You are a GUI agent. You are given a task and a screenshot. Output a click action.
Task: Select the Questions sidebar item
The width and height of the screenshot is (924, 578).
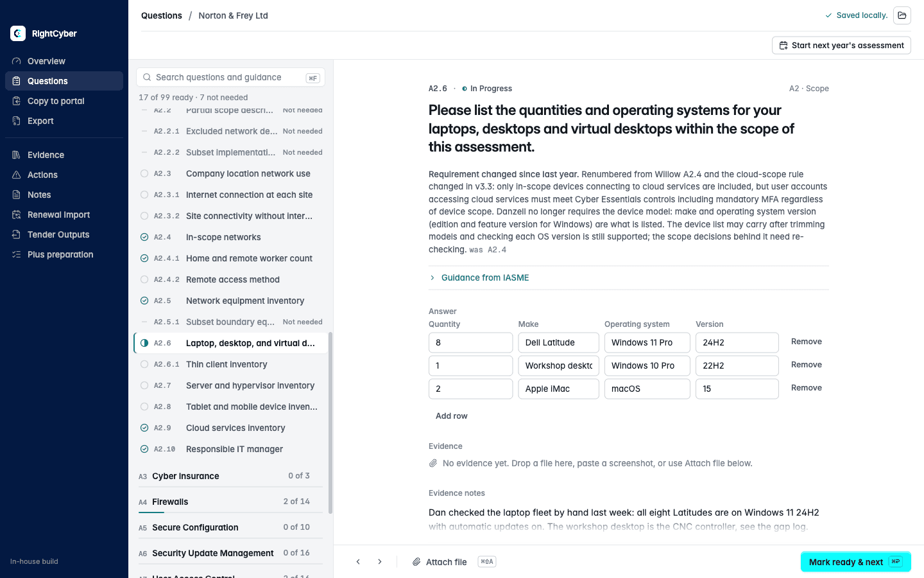tap(64, 81)
